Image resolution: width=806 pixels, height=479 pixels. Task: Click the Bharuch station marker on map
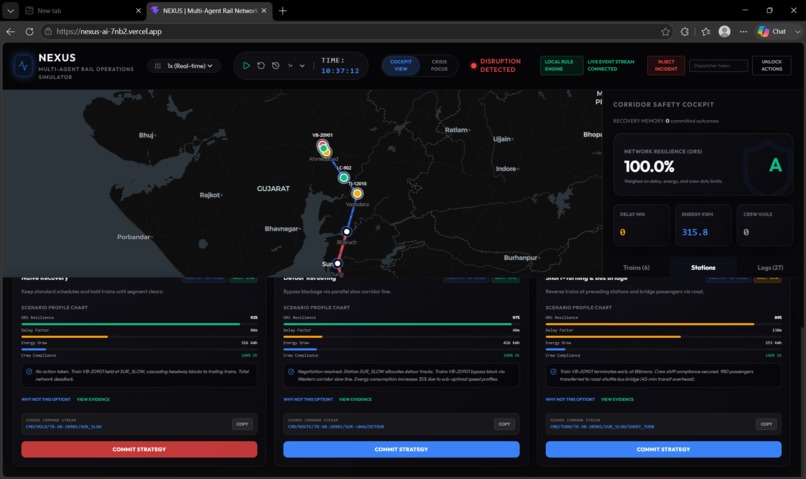coord(346,232)
